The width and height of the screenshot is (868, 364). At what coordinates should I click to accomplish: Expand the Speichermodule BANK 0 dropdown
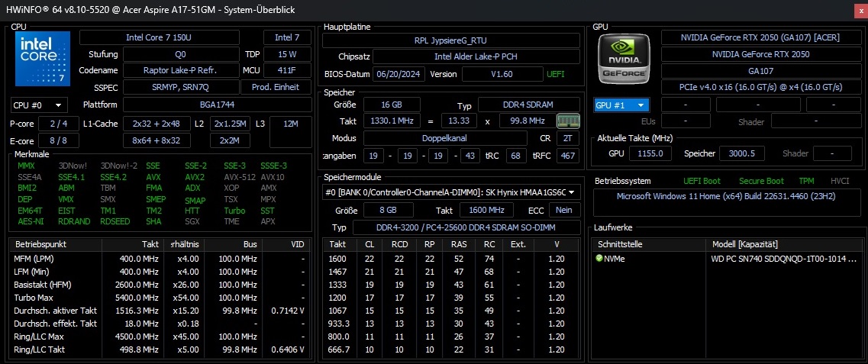(x=450, y=192)
